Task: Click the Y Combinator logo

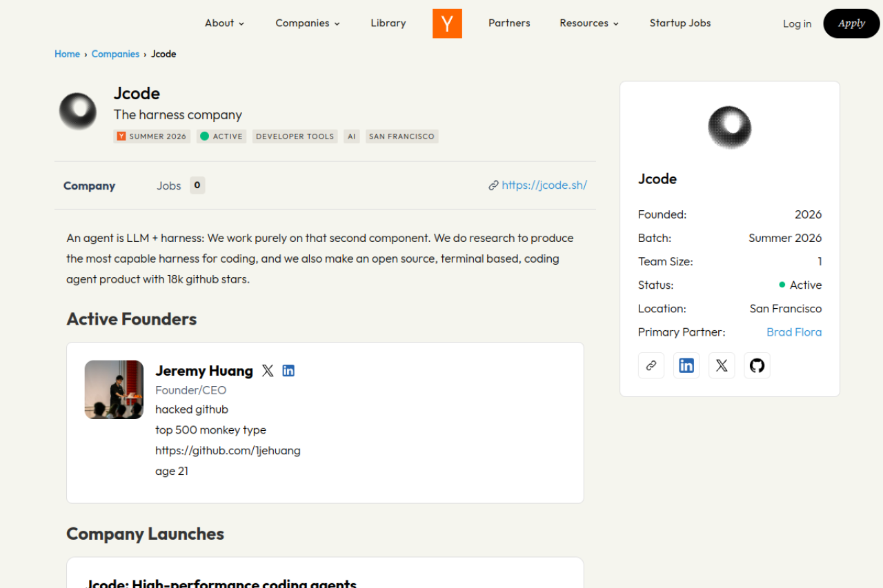Action: pos(447,23)
